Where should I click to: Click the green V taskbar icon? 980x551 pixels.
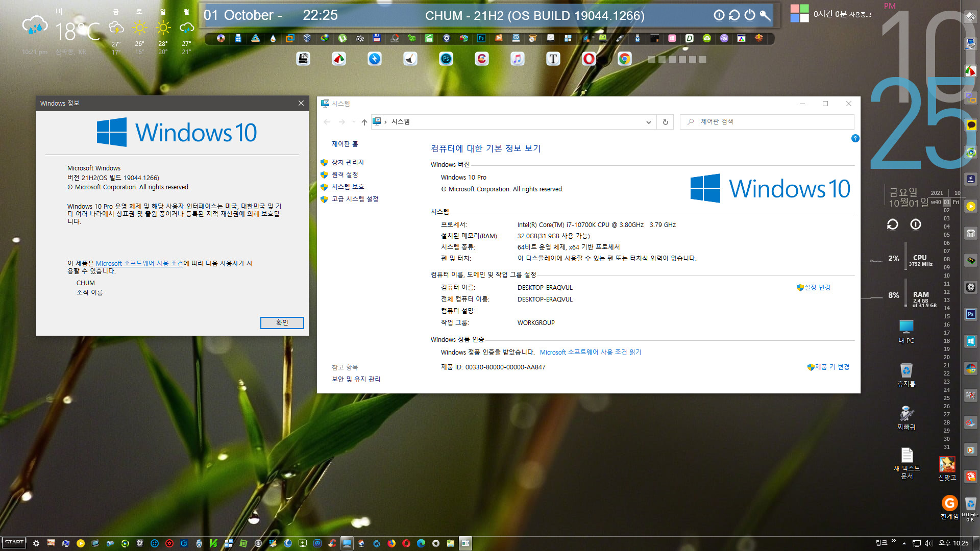coord(214,543)
